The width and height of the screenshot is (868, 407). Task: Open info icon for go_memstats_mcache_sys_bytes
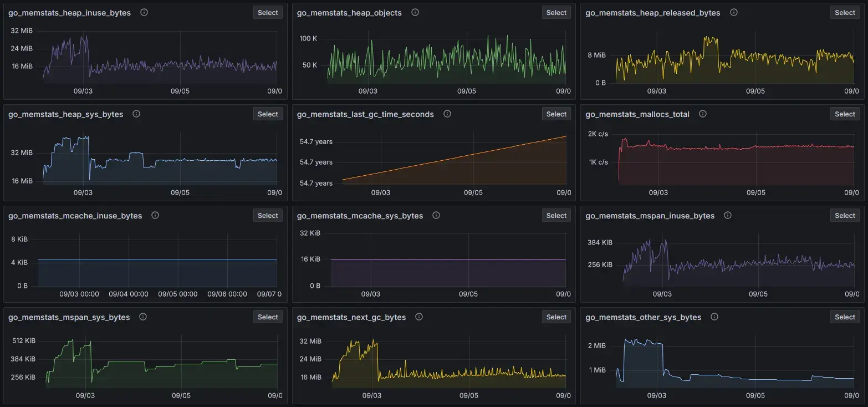[x=436, y=215]
